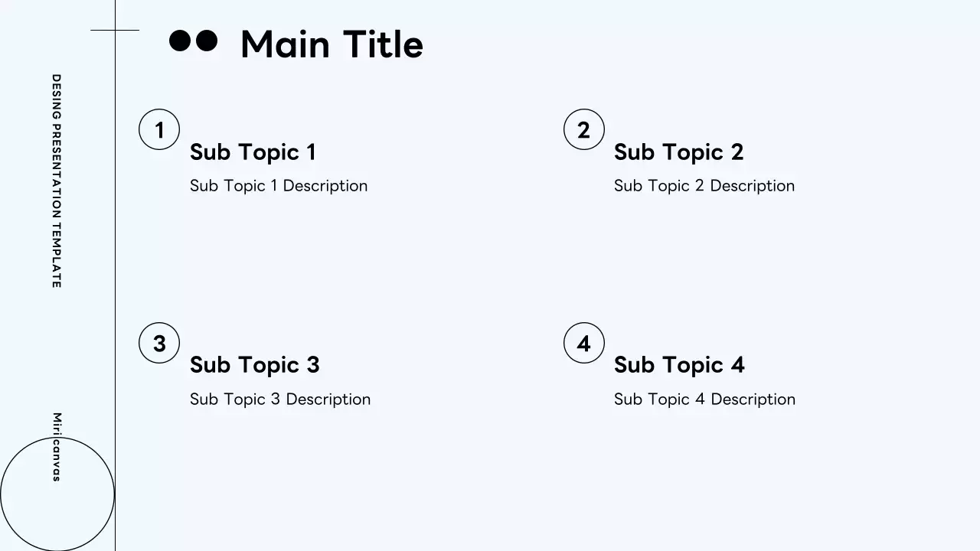This screenshot has width=980, height=551.
Task: Select the Sub Topic 1 heading
Action: [x=253, y=152]
